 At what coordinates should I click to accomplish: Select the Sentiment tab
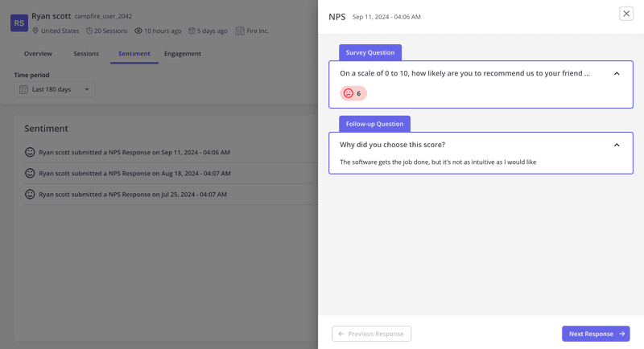(134, 54)
